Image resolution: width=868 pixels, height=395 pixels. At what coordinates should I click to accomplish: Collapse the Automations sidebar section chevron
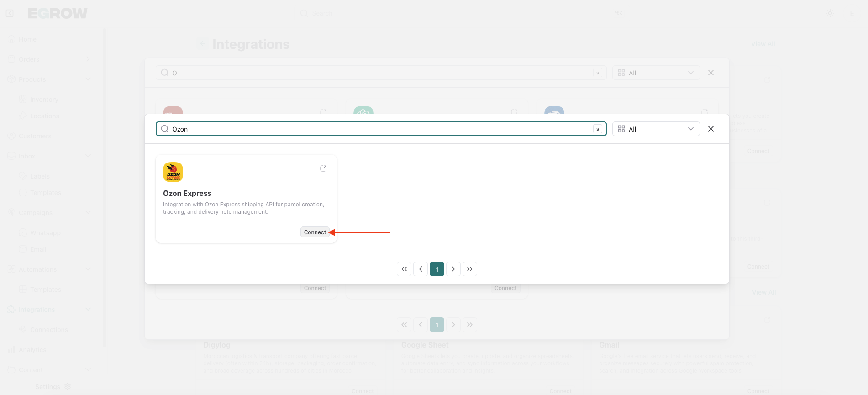(x=88, y=269)
